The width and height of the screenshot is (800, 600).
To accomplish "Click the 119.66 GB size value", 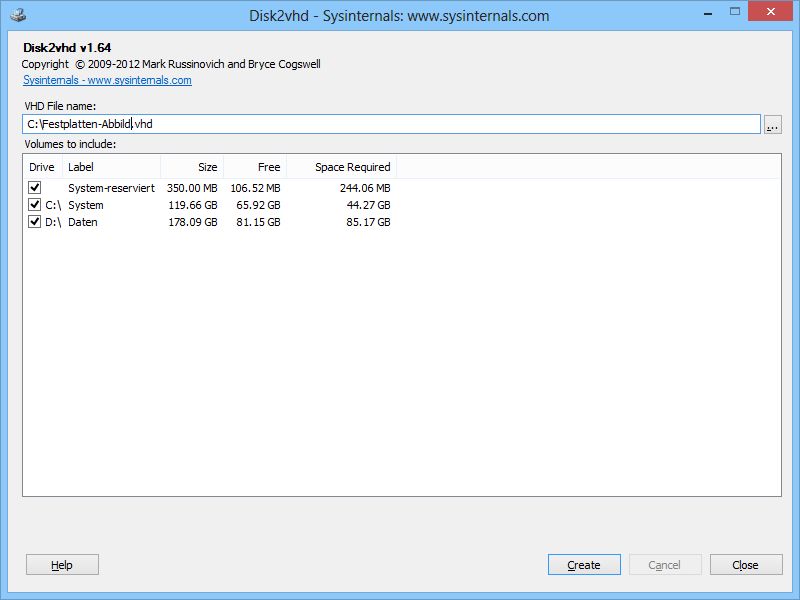I will tap(193, 205).
